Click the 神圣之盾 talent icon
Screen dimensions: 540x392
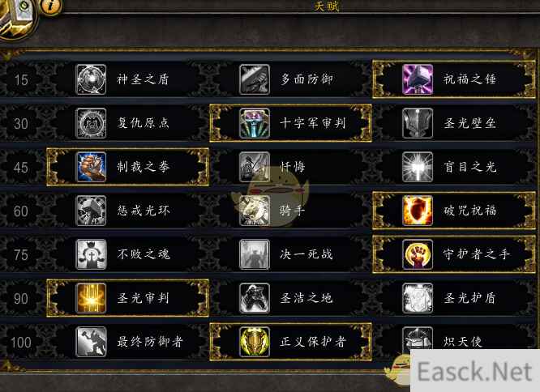tap(91, 79)
